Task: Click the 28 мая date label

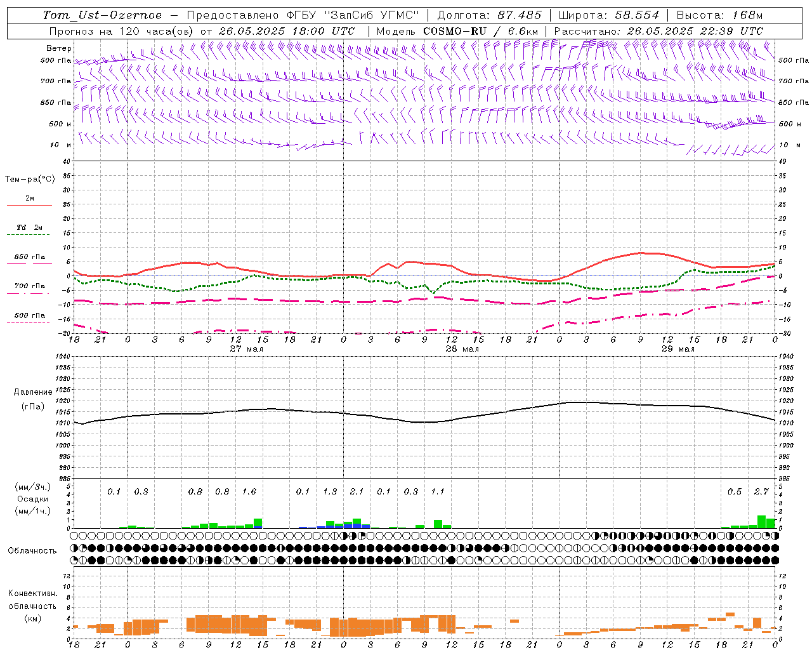Action: click(462, 348)
